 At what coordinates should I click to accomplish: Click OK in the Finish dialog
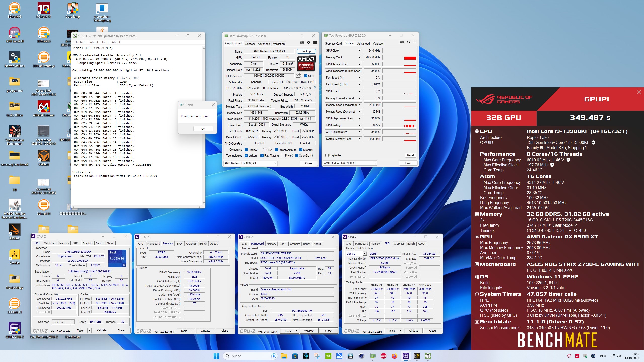click(203, 129)
